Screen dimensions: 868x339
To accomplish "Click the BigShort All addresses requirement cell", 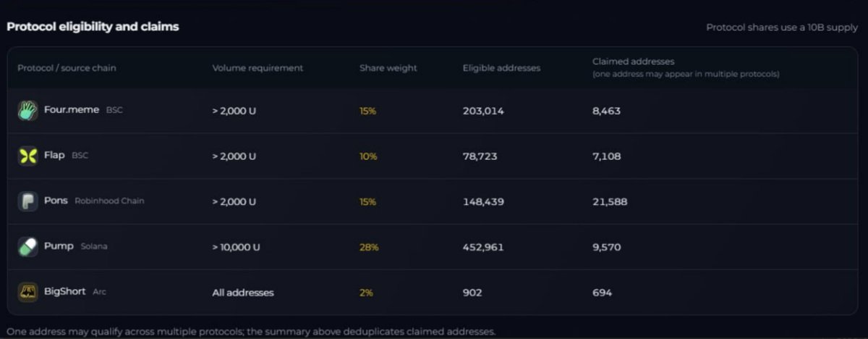I will (x=243, y=293).
